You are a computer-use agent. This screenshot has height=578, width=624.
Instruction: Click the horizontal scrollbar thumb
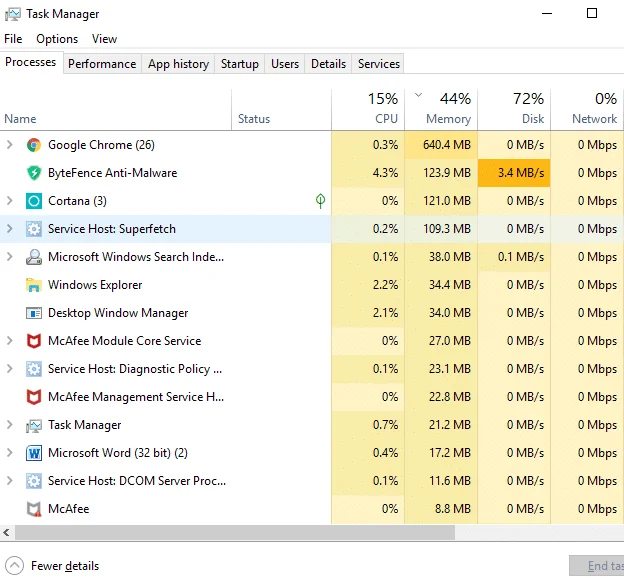coord(235,533)
